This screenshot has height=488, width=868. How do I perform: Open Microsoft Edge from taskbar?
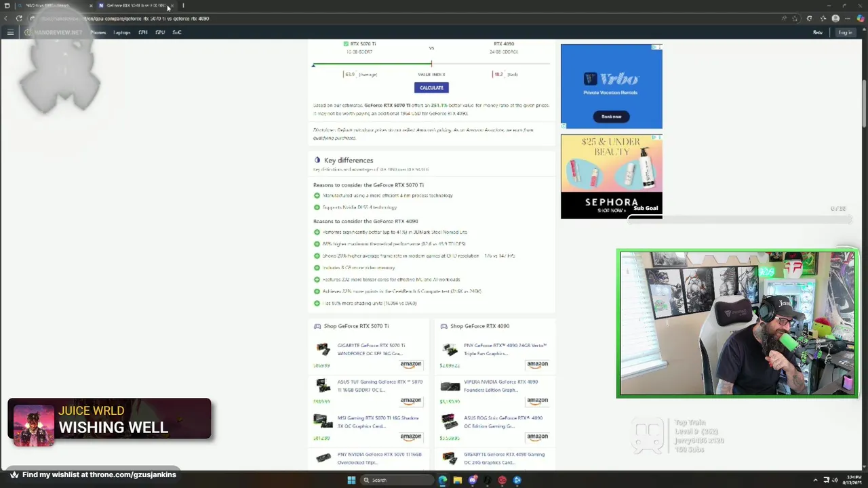tap(443, 480)
